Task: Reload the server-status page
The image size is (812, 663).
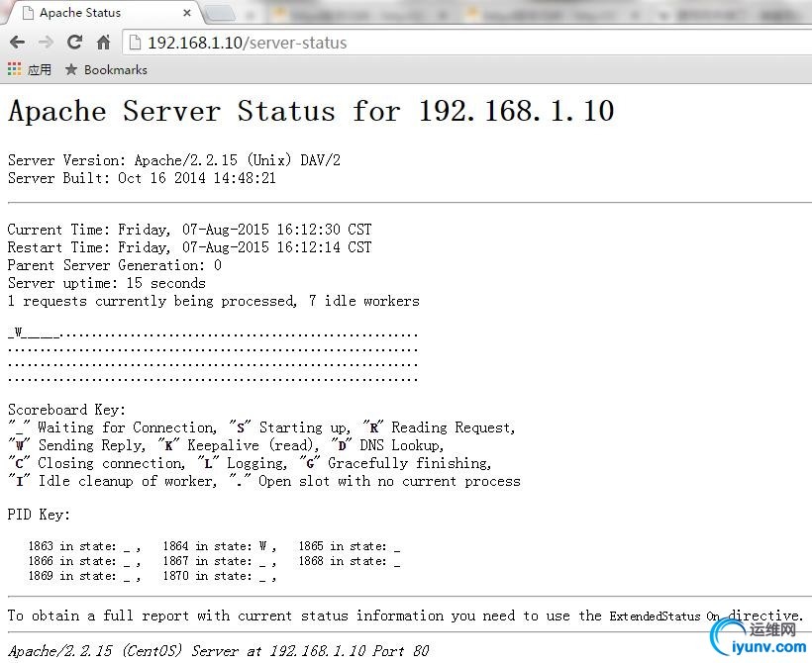Action: pos(74,42)
